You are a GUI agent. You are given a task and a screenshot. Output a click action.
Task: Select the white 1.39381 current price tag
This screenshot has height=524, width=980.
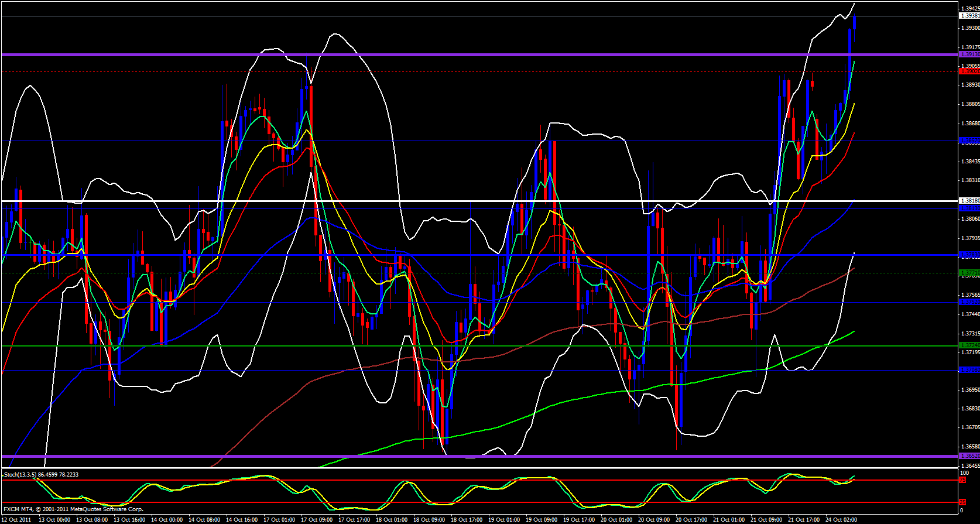969,16
